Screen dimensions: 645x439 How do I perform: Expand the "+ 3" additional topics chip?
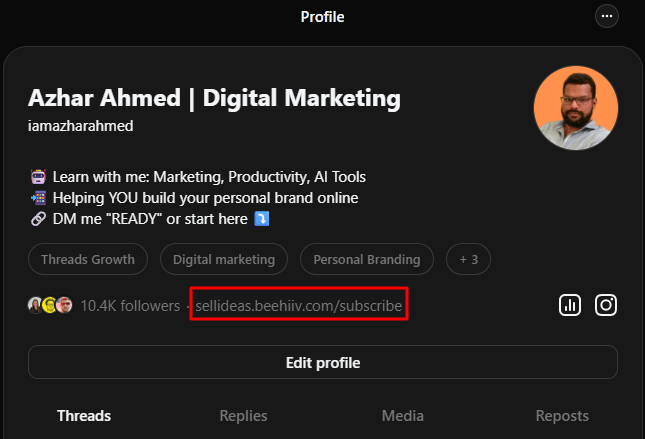(468, 259)
